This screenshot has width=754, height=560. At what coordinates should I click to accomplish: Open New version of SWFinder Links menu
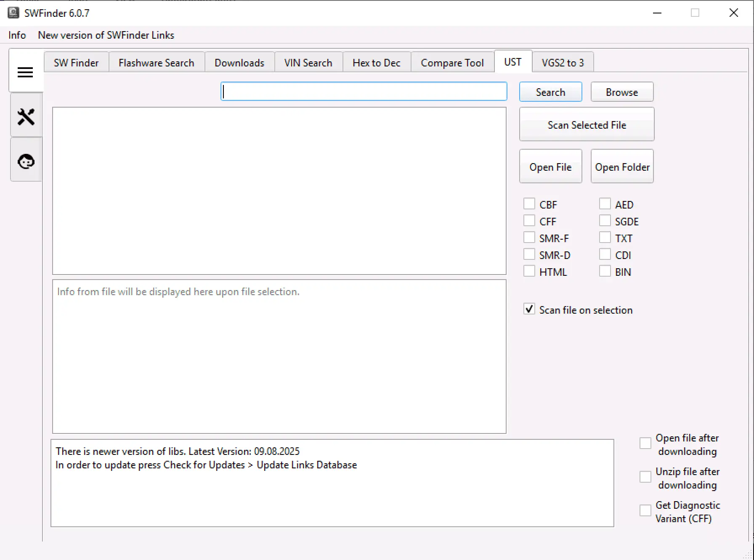point(106,35)
